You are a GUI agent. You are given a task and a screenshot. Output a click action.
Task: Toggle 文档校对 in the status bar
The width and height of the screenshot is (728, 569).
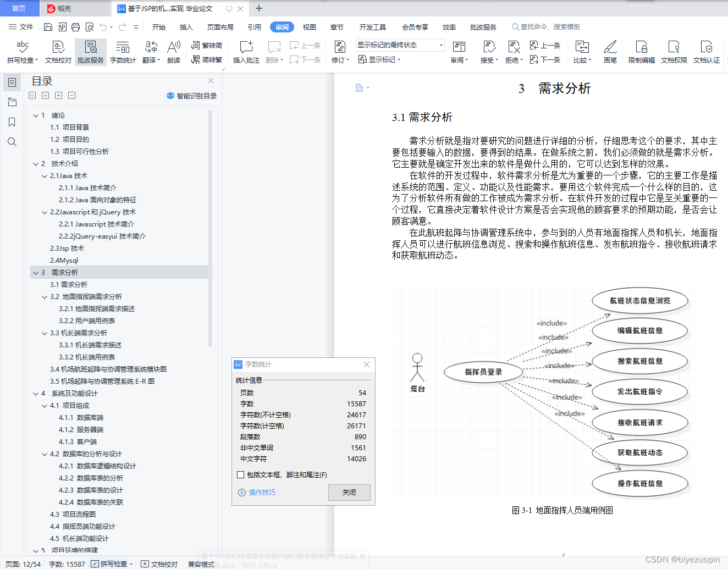[x=159, y=564]
